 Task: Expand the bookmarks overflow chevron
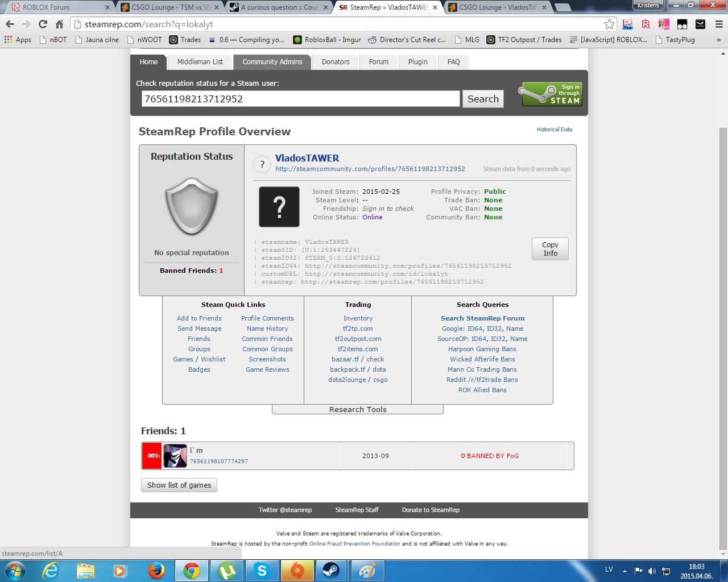718,40
